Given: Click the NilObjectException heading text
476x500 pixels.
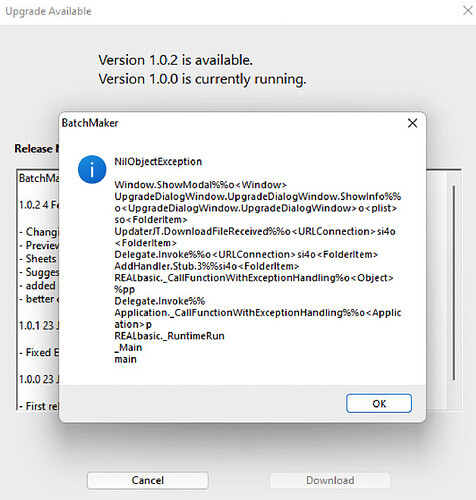Looking at the screenshot, I should (158, 162).
